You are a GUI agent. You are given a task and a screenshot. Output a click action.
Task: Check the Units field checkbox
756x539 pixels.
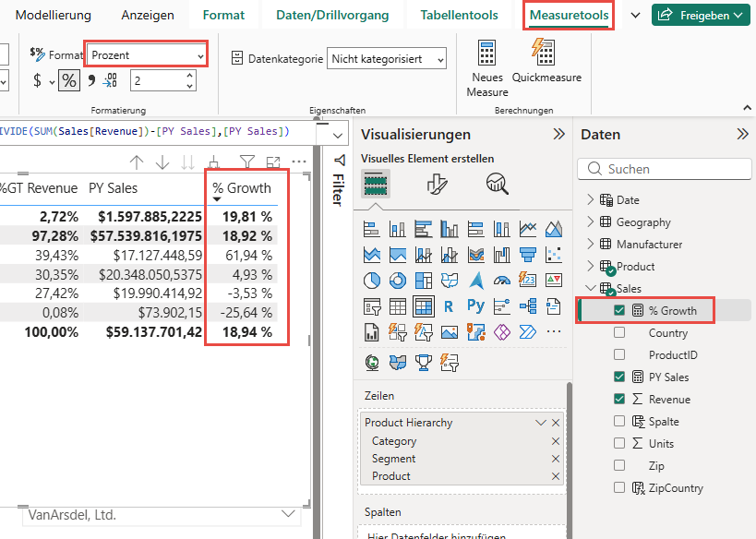[619, 444]
